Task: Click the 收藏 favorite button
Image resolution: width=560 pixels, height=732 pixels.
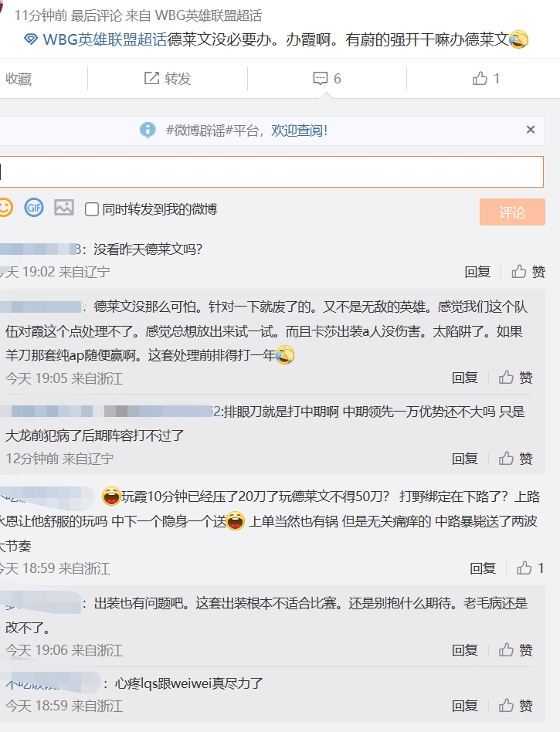Action: click(19, 79)
